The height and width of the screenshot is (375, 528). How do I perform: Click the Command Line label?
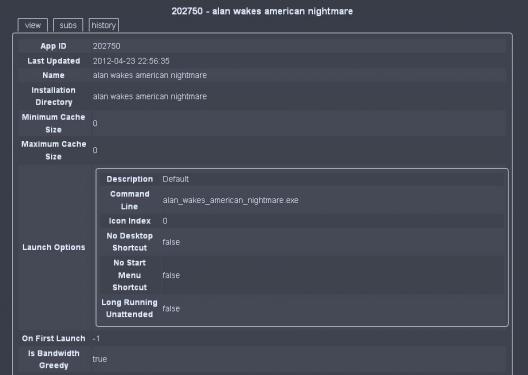pos(130,200)
